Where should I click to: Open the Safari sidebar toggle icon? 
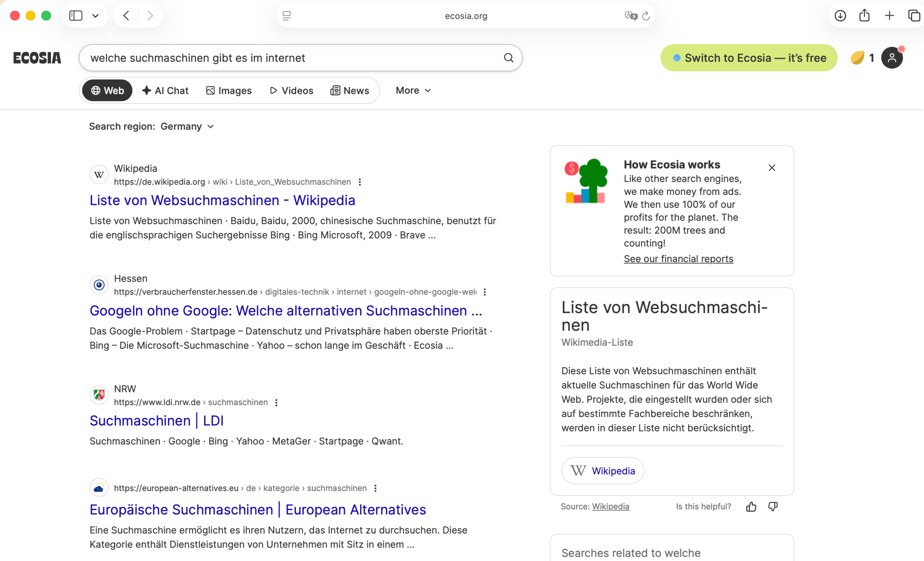pos(76,16)
